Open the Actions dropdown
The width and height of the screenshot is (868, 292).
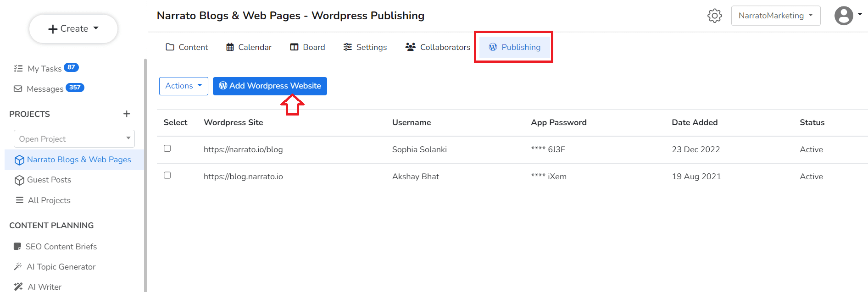point(184,86)
